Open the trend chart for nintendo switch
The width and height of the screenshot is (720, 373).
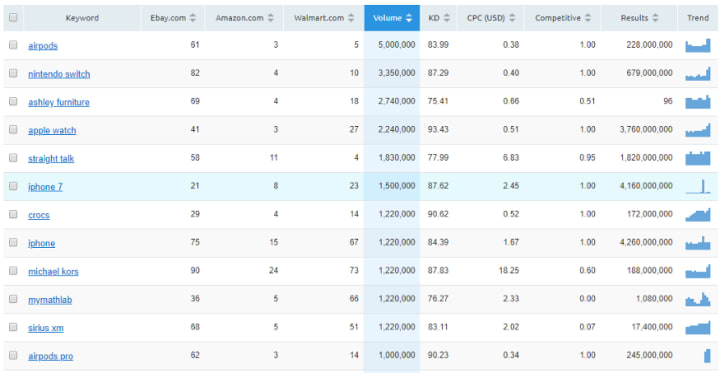coord(698,73)
